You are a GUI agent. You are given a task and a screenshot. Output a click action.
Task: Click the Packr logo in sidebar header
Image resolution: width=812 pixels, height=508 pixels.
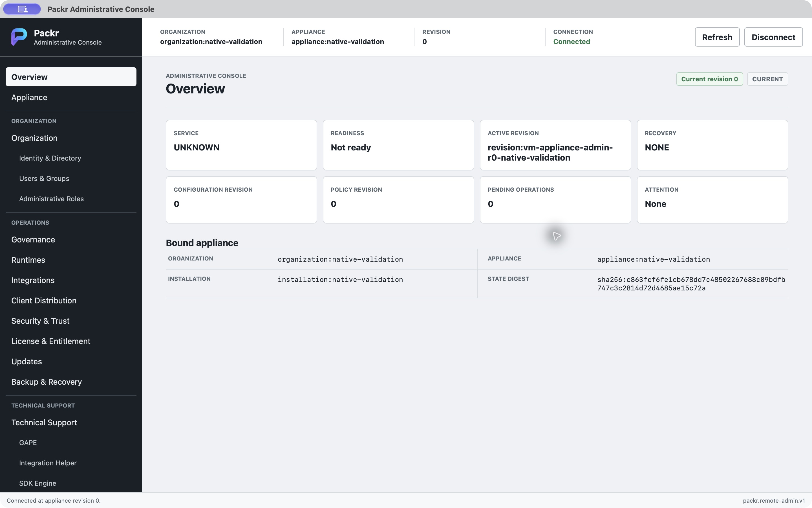click(19, 37)
